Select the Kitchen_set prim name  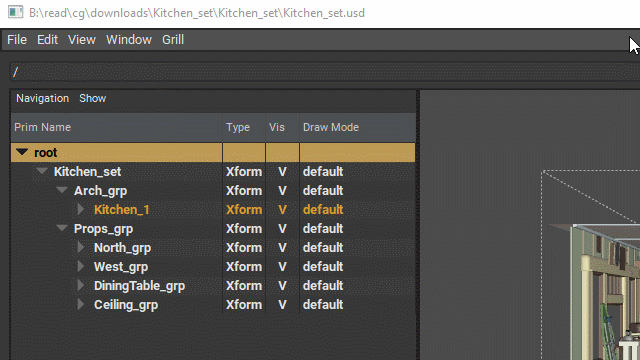[87, 171]
